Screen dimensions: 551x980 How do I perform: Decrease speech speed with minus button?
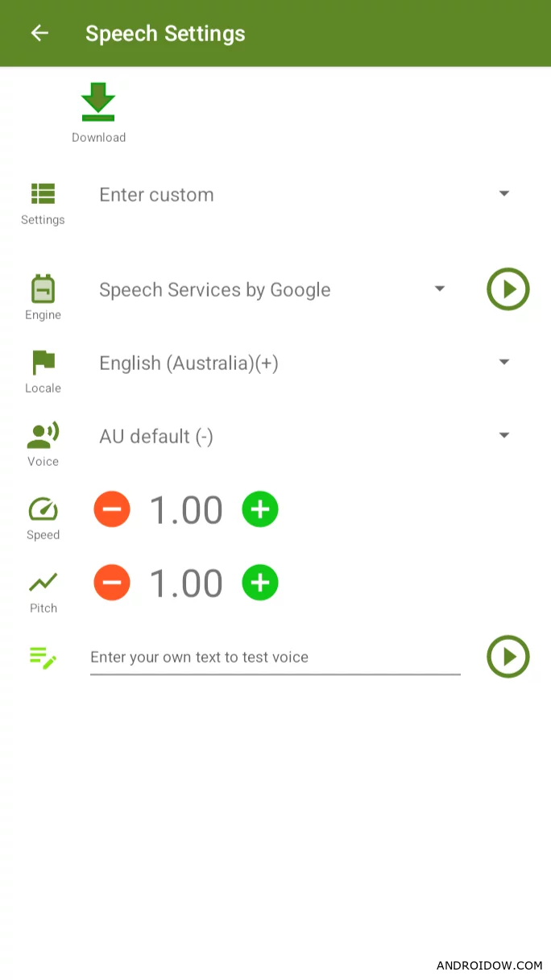(112, 509)
